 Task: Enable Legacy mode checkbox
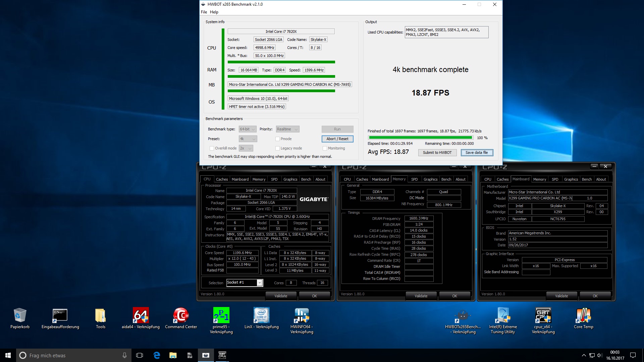click(277, 148)
